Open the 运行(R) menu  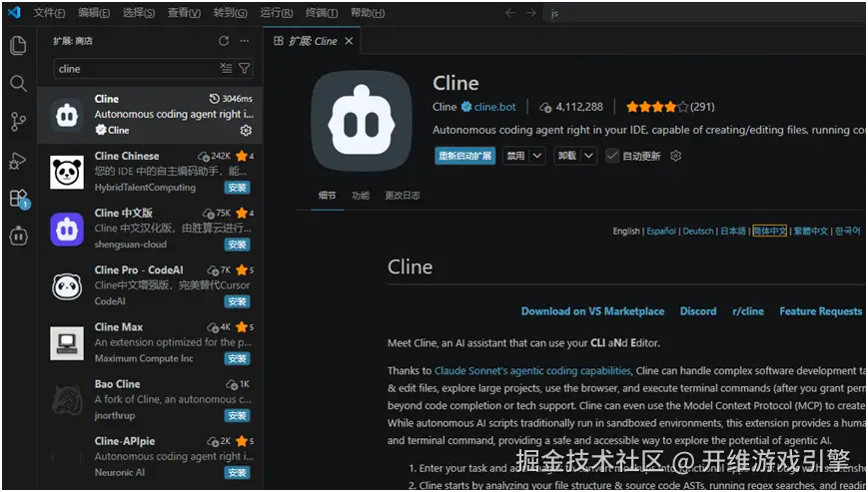pos(277,13)
